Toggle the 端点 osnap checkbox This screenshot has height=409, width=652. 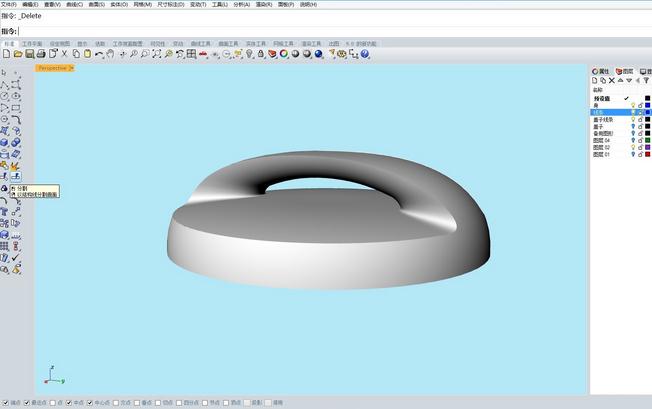pos(4,403)
